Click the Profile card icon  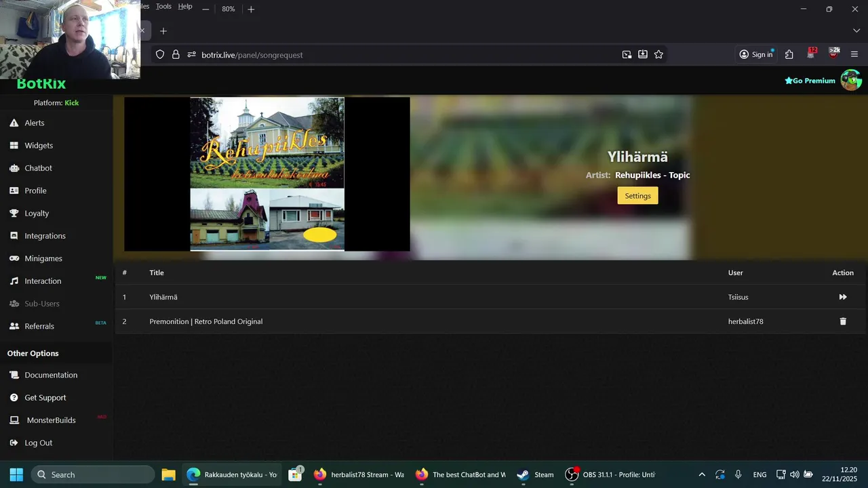(x=14, y=190)
